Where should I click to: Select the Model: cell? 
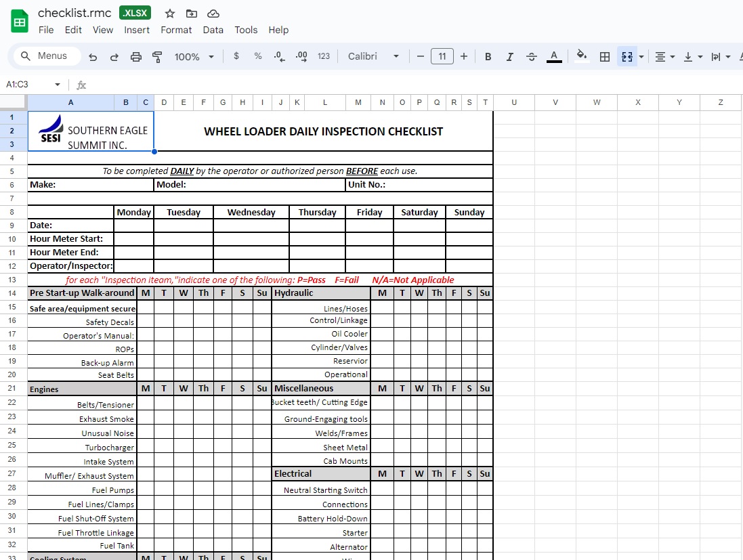coord(250,185)
